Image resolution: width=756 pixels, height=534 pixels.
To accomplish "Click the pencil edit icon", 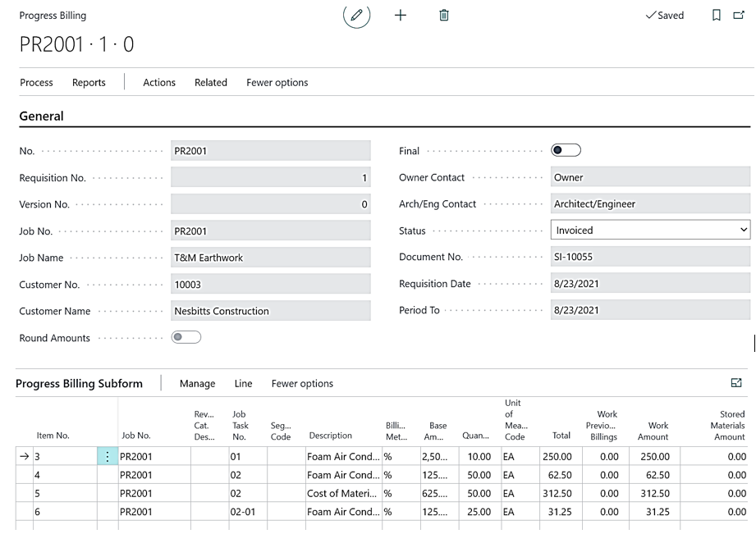I will coord(357,15).
